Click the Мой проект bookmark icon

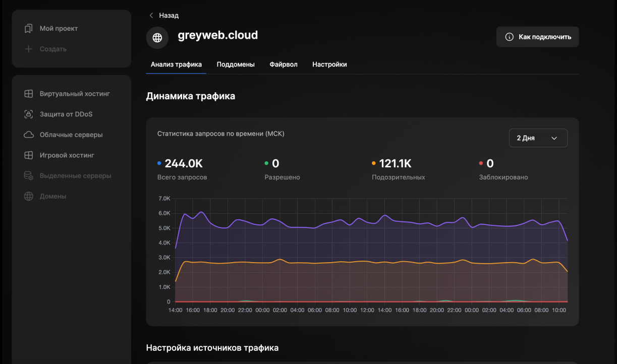pyautogui.click(x=29, y=29)
